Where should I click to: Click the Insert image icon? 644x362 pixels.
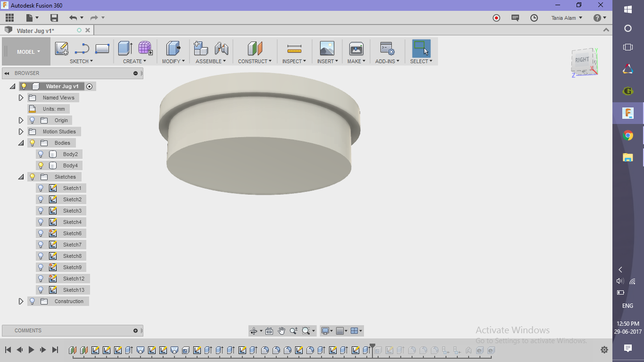327,49
